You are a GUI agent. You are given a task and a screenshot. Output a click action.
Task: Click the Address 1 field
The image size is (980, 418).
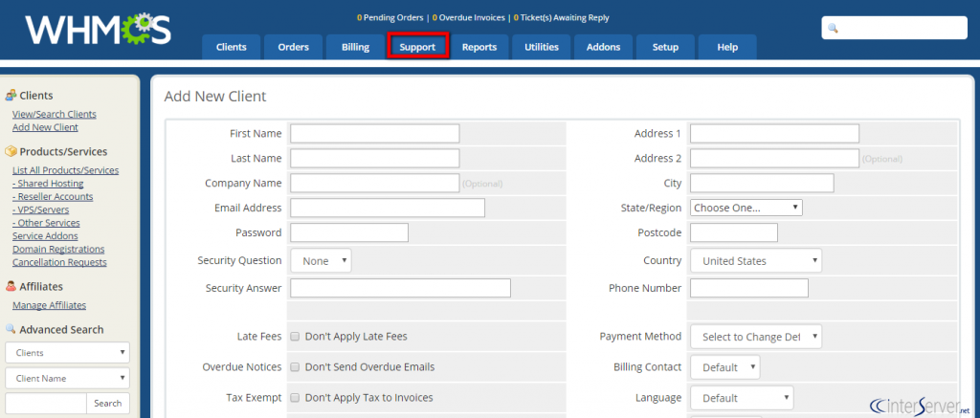(774, 133)
